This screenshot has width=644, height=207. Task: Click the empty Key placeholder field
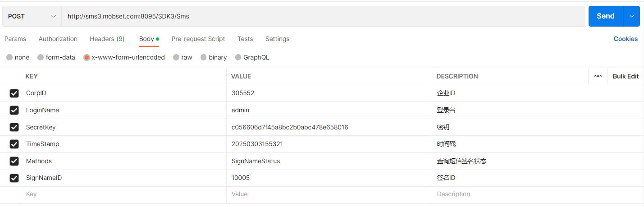click(123, 194)
